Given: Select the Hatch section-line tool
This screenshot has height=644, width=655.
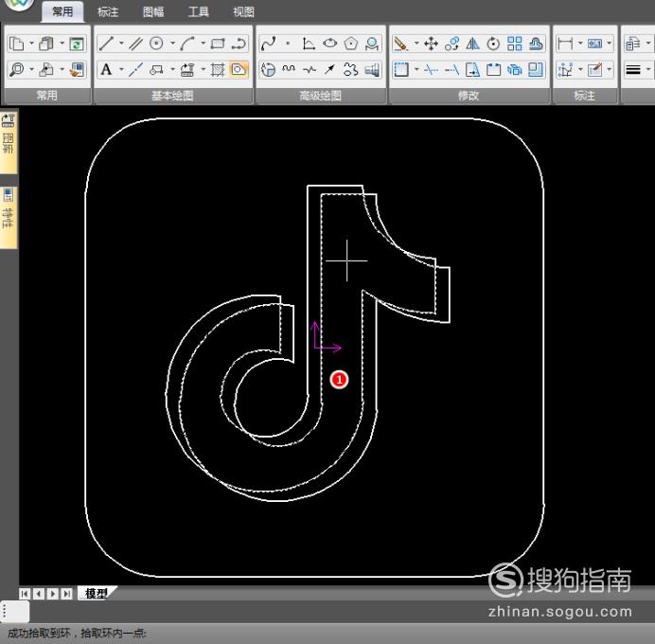Looking at the screenshot, I should [218, 69].
